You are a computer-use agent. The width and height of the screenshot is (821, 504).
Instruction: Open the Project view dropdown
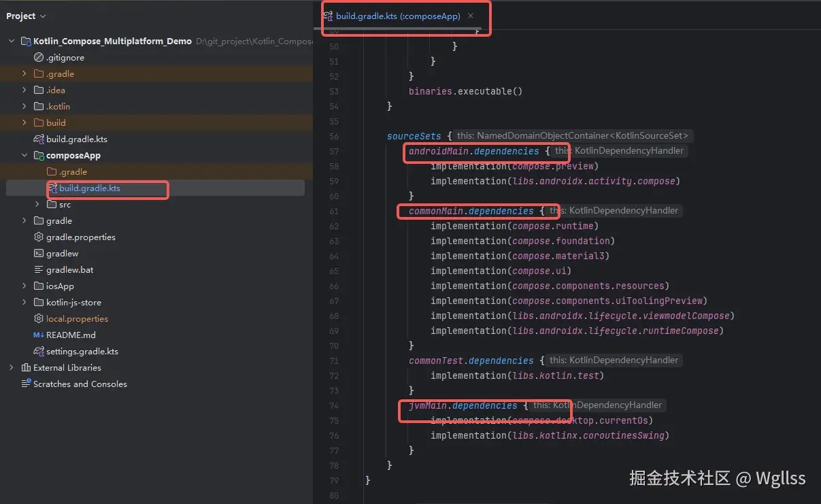tap(27, 16)
